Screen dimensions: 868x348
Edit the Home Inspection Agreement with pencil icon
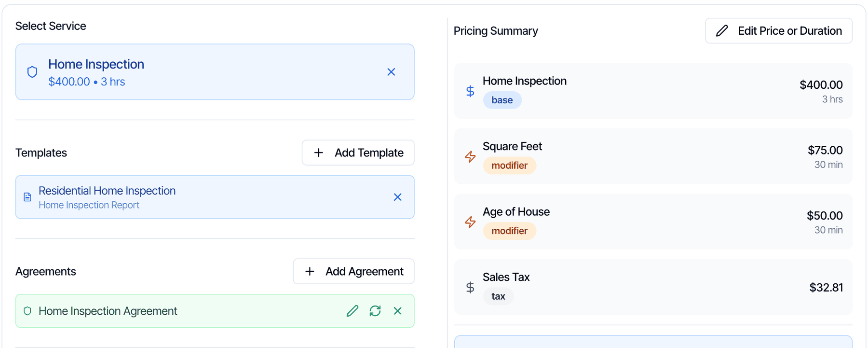tap(353, 311)
